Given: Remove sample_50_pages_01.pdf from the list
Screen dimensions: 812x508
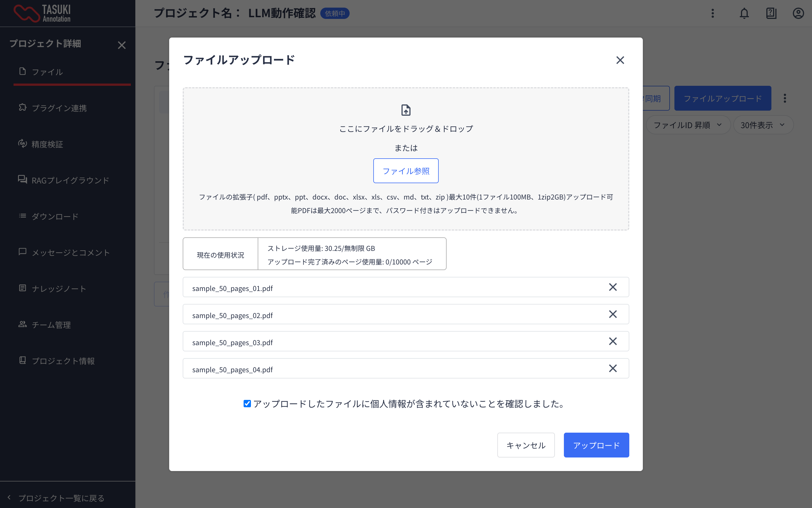Looking at the screenshot, I should (x=613, y=287).
